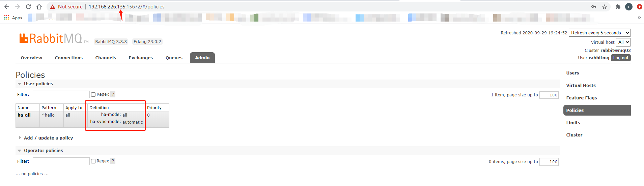The width and height of the screenshot is (644, 186).
Task: Click the browser back arrow
Action: (x=7, y=7)
